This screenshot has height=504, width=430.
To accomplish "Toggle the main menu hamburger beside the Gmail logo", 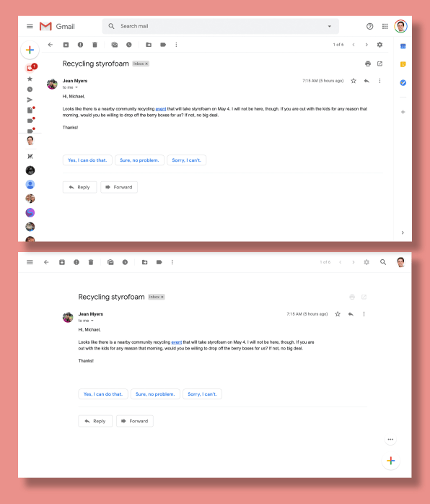I will click(30, 27).
